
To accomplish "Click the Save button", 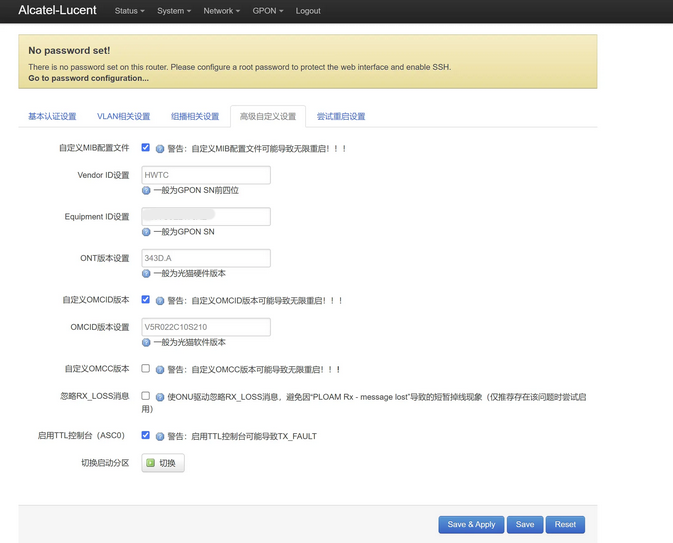I will tap(525, 525).
